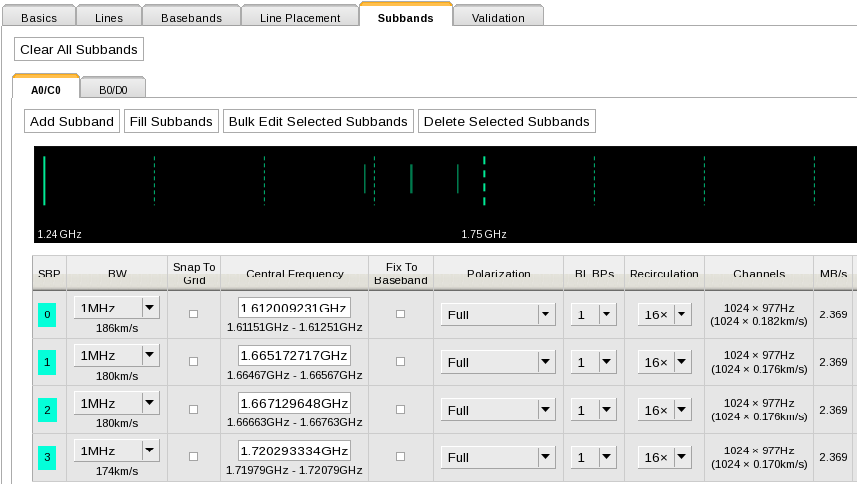Screen dimensions: 857x484
Task: Expand Recirculation dropdown for subband 2
Action: pyautogui.click(x=665, y=410)
